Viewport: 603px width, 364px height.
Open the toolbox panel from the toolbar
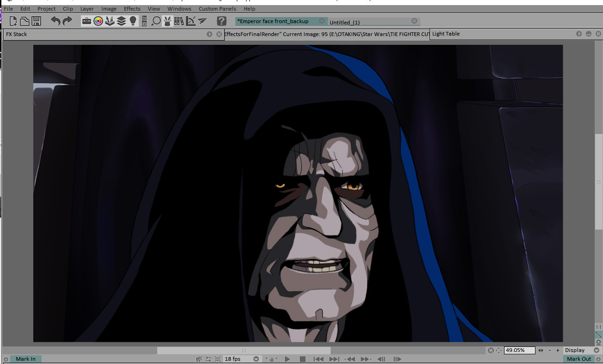pyautogui.click(x=86, y=21)
